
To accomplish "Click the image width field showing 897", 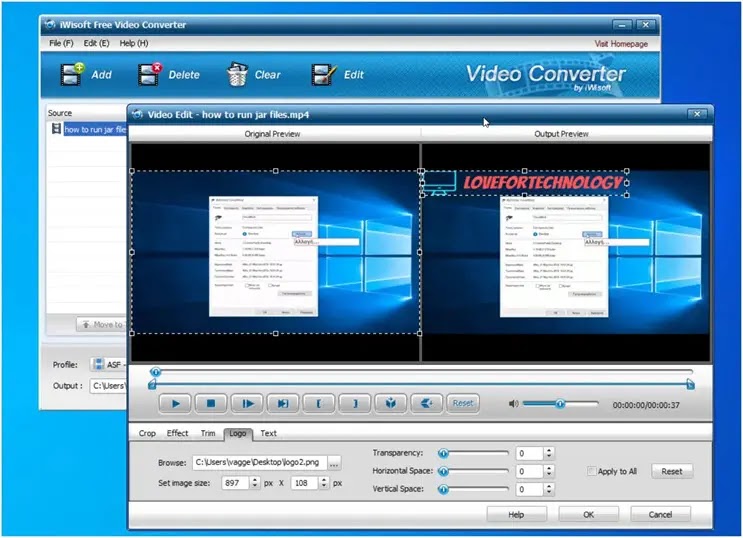I will pyautogui.click(x=235, y=483).
